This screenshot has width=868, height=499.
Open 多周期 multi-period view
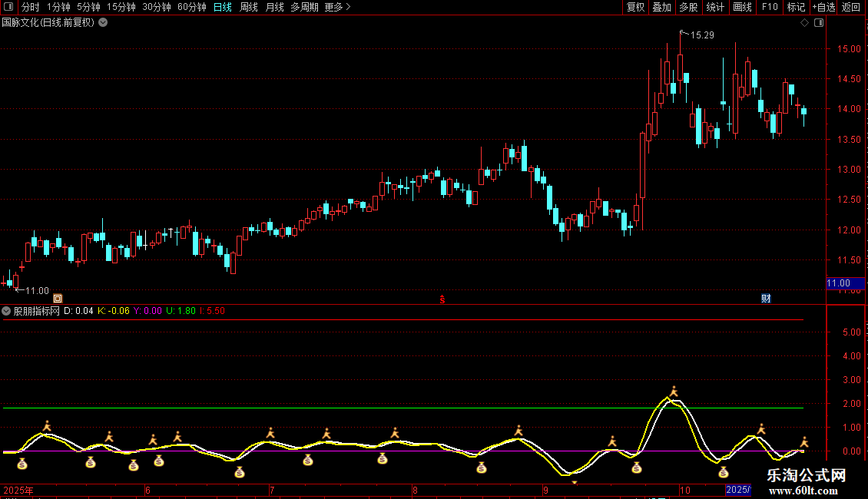pos(304,7)
